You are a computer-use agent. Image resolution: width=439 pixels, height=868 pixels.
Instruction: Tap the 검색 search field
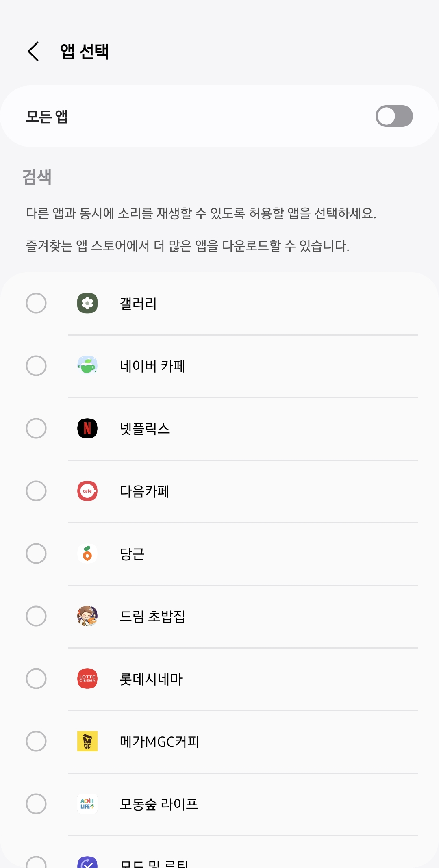point(37,177)
